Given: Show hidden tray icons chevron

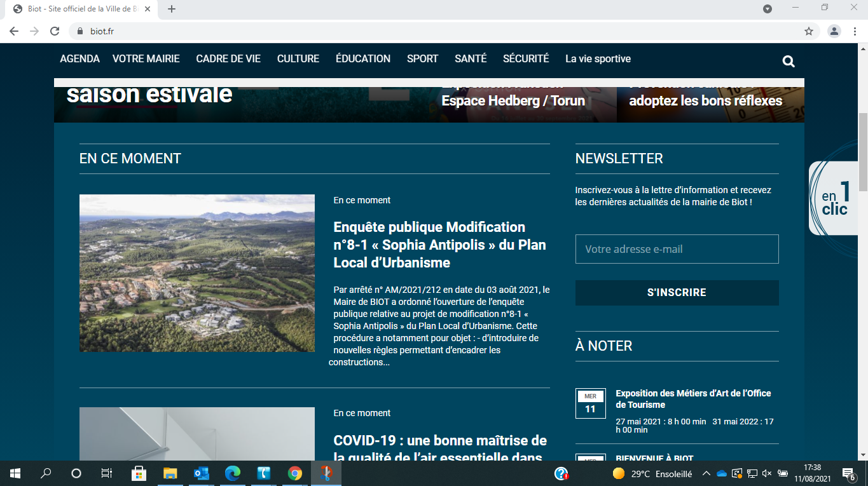Looking at the screenshot, I should click(x=706, y=473).
